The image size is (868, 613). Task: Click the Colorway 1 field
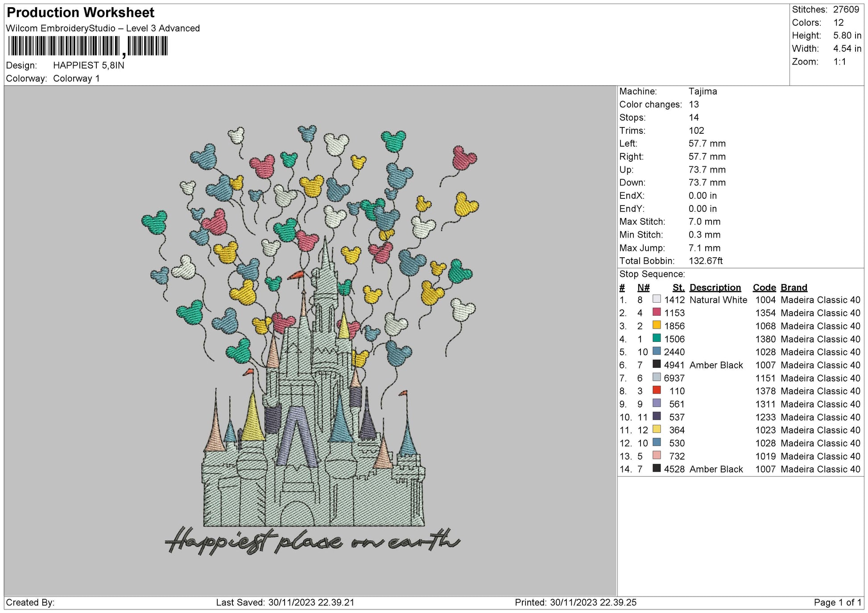(x=76, y=77)
